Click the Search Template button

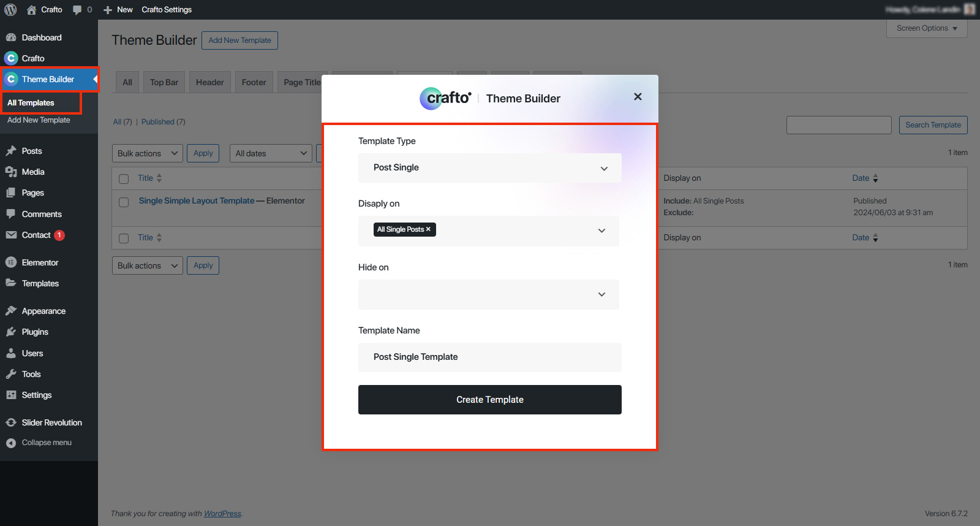(x=933, y=125)
